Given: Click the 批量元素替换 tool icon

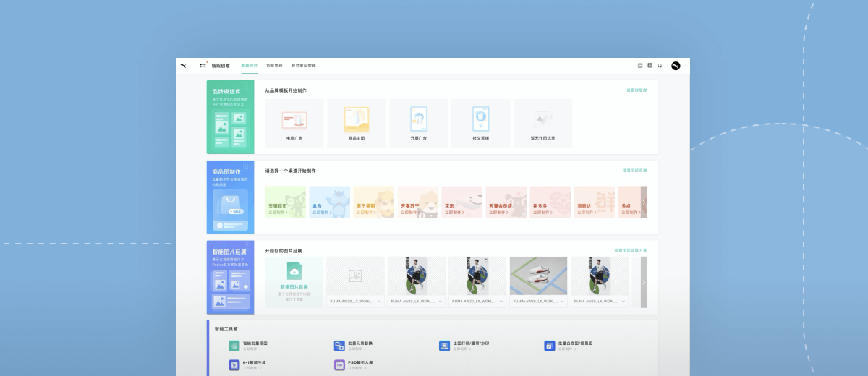Looking at the screenshot, I should pos(339,346).
